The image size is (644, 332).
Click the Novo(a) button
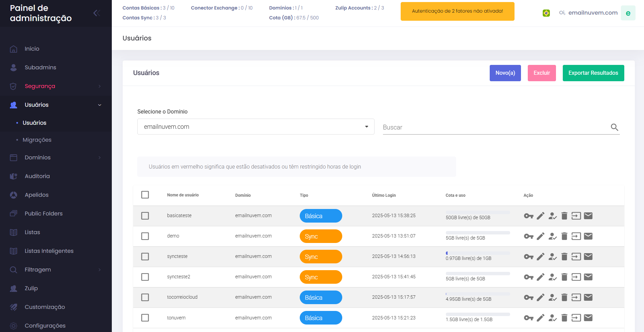click(505, 73)
